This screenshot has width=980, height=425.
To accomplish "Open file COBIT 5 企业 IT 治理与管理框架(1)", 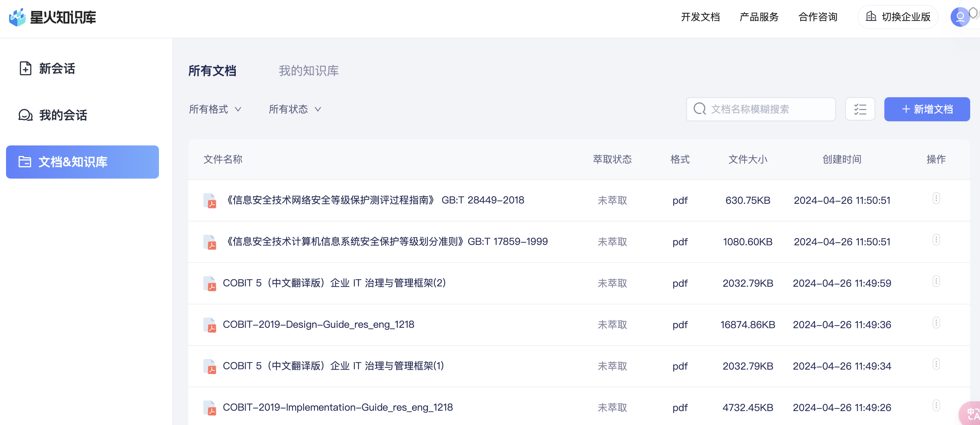I will click(x=333, y=366).
